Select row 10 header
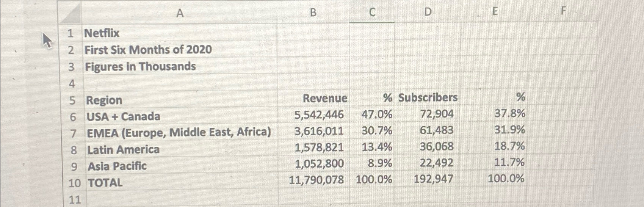Screen dimensions: 644x207 (75, 183)
